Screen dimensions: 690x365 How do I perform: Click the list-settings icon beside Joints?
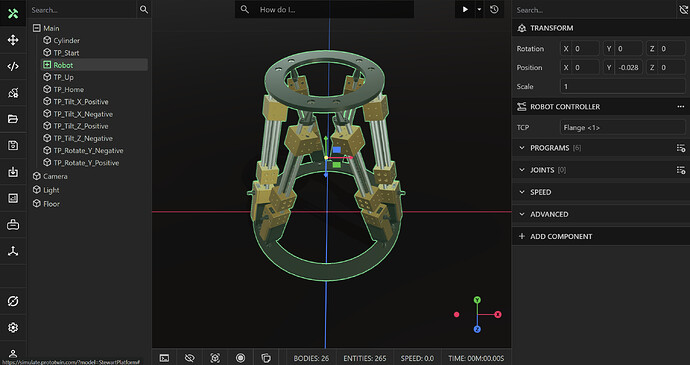(x=681, y=170)
